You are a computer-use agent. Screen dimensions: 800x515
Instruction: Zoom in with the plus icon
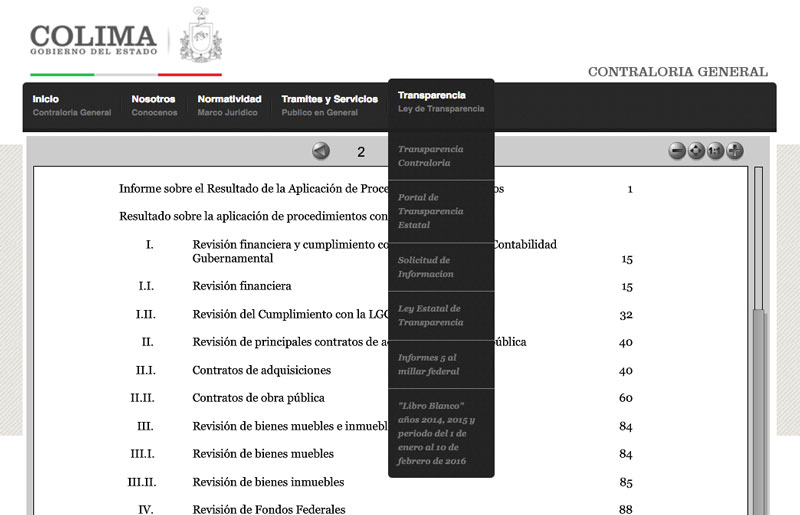point(735,151)
